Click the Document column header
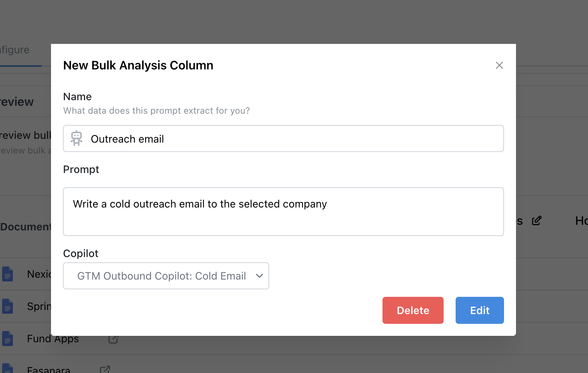The height and width of the screenshot is (373, 588). [x=25, y=227]
